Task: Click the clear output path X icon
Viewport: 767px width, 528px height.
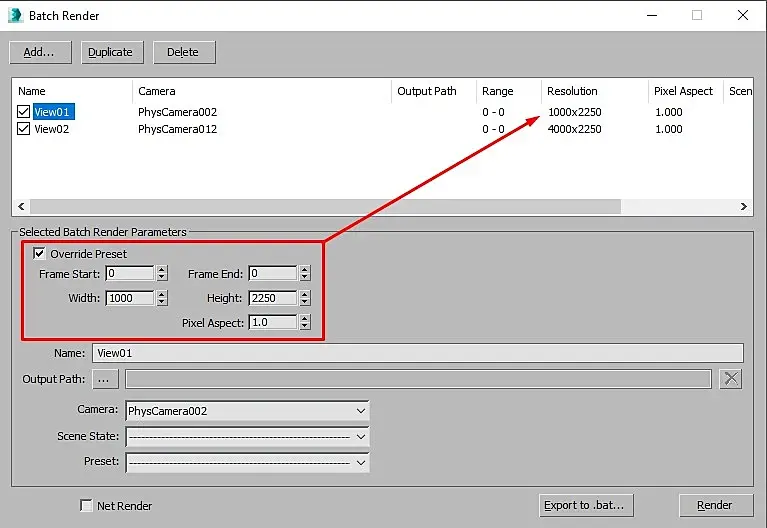Action: [x=731, y=379]
